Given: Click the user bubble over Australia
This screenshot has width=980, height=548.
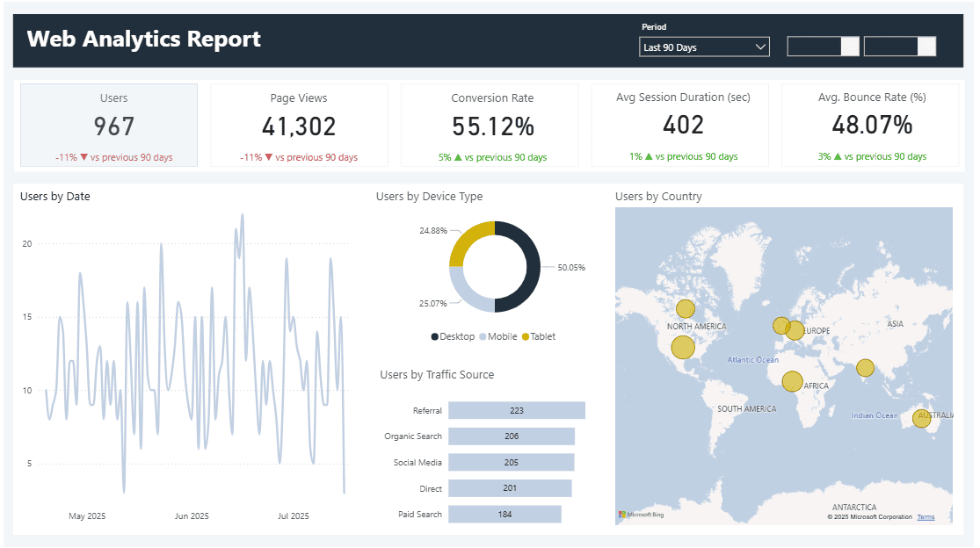Looking at the screenshot, I should pyautogui.click(x=921, y=419).
